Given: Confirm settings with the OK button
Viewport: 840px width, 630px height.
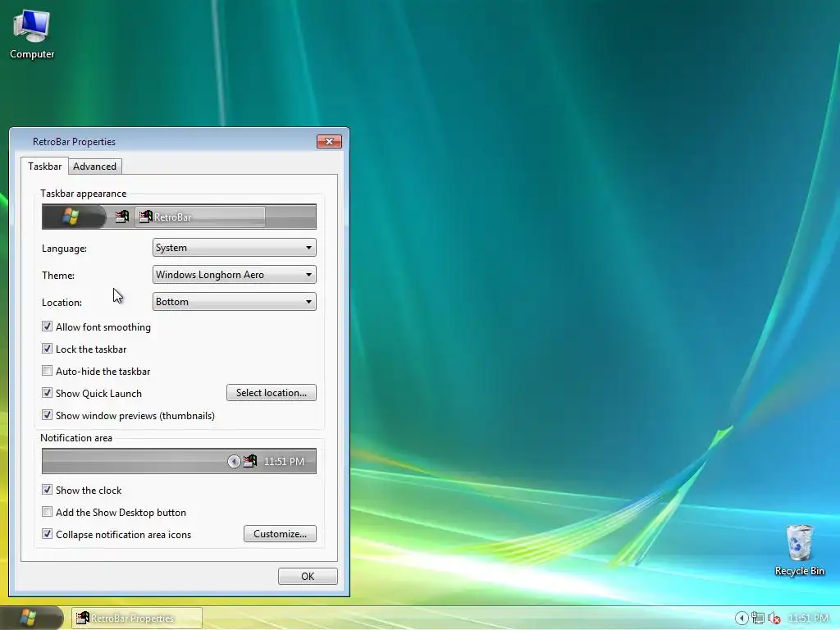Looking at the screenshot, I should pos(308,577).
